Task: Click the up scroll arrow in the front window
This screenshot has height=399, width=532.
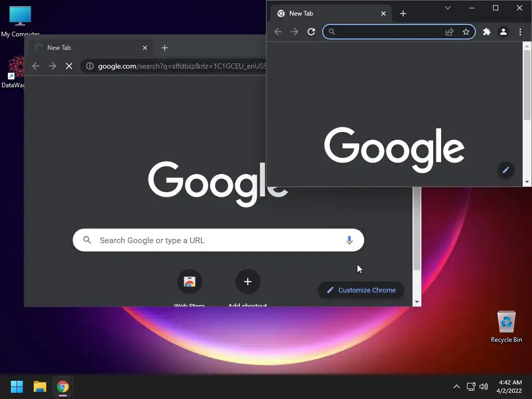Action: [x=527, y=46]
